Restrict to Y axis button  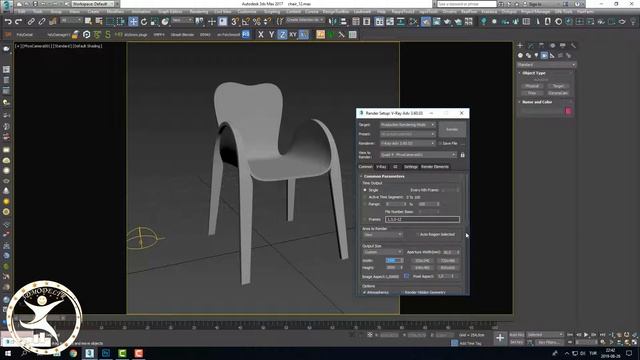coord(271,35)
